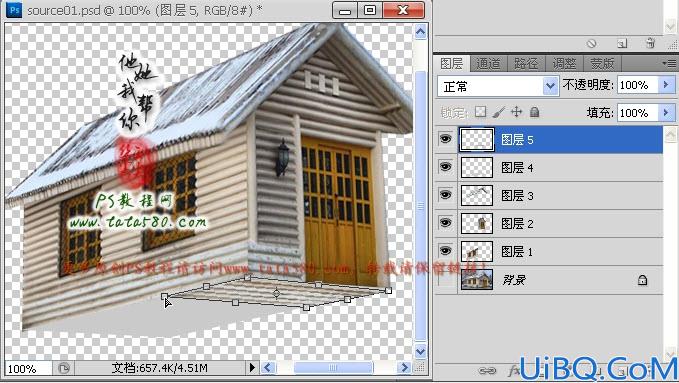
Task: Enable lock image pixels brush icon
Action: click(x=498, y=112)
